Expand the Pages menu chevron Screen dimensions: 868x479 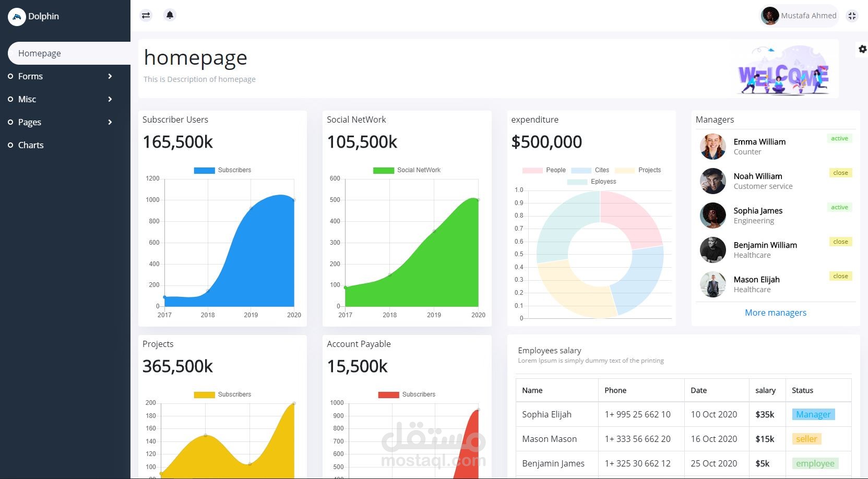pyautogui.click(x=110, y=122)
